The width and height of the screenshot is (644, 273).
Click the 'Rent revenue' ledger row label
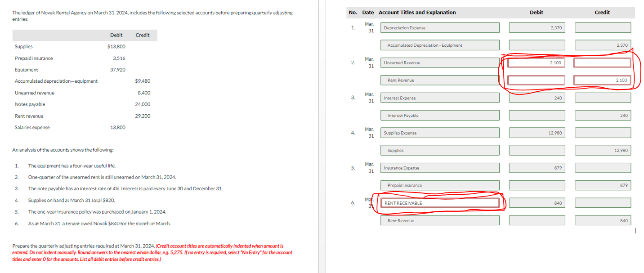coord(29,116)
